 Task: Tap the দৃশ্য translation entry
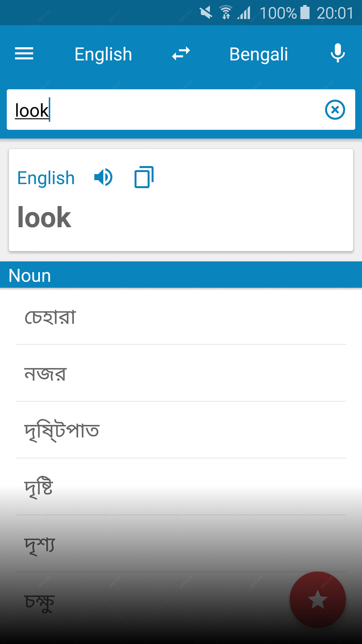pyautogui.click(x=181, y=544)
